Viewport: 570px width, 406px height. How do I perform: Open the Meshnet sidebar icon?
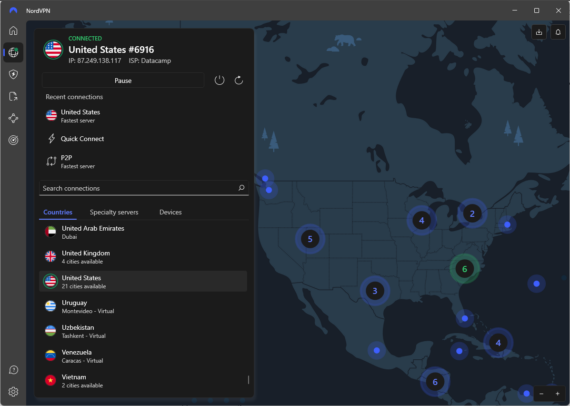tap(13, 118)
